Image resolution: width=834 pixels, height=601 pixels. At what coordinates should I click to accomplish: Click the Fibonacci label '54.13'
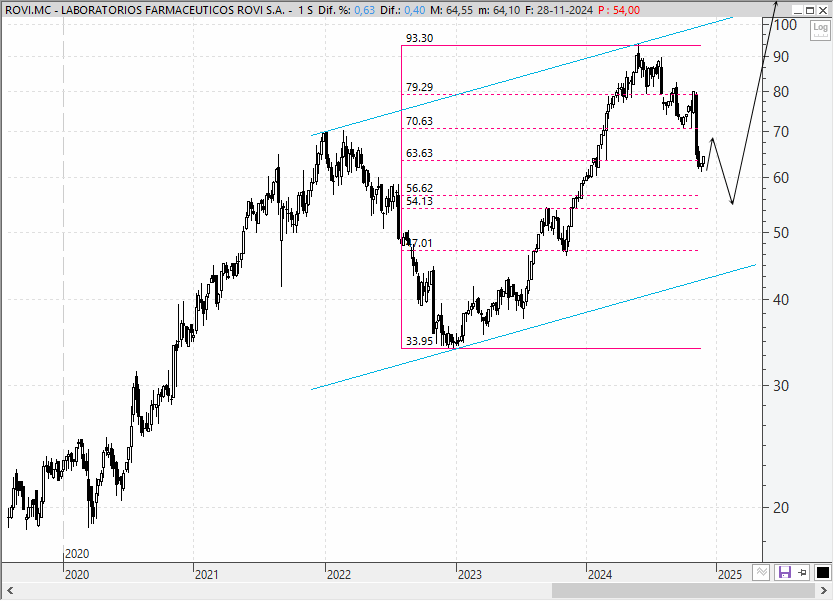[419, 201]
